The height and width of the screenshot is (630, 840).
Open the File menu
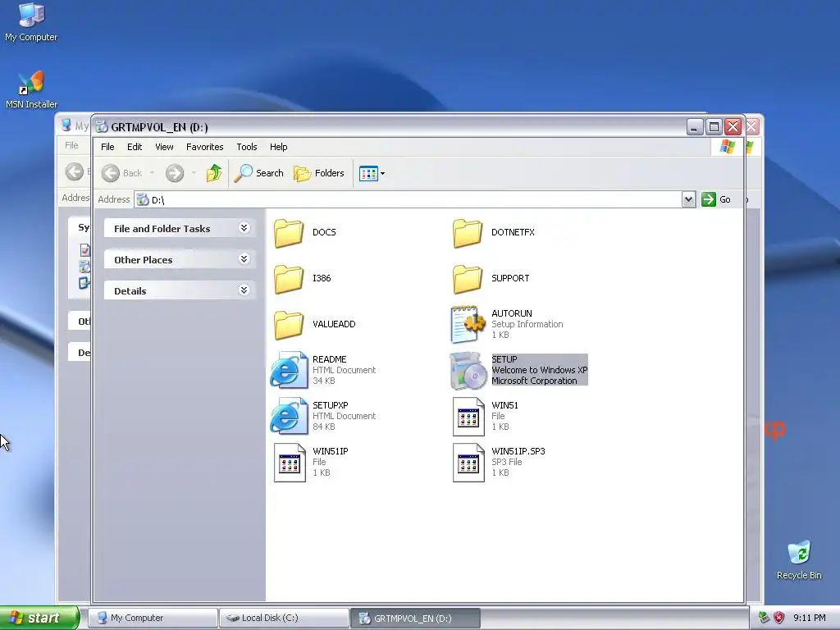tap(107, 147)
